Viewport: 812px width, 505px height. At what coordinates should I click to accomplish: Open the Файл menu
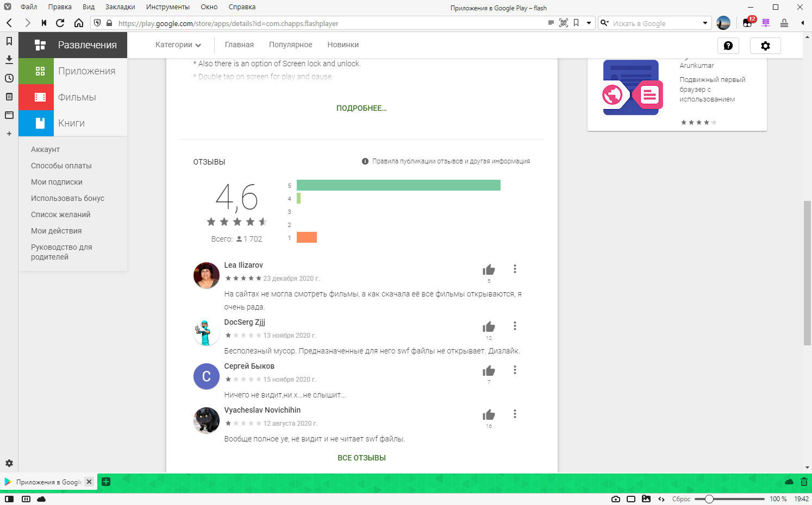29,7
